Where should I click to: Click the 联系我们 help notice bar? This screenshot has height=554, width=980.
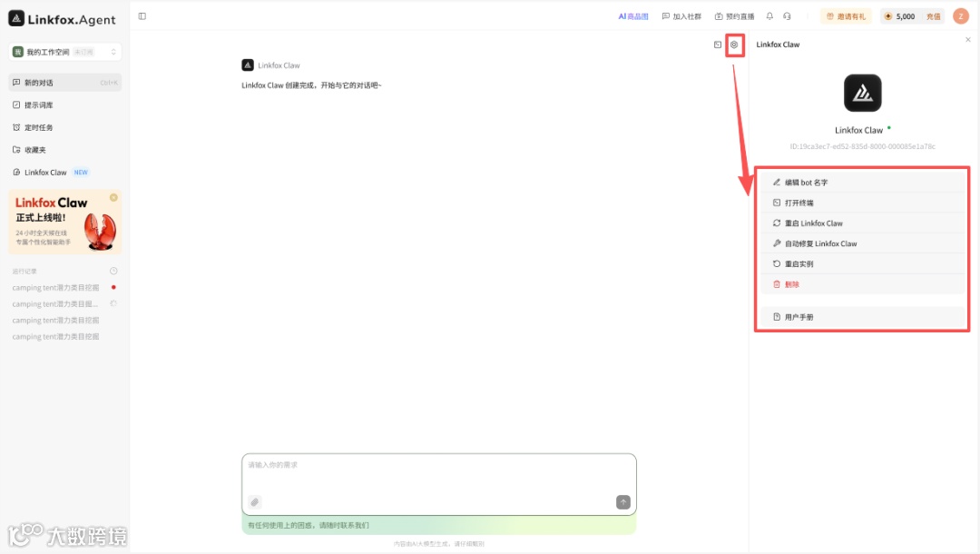point(439,525)
